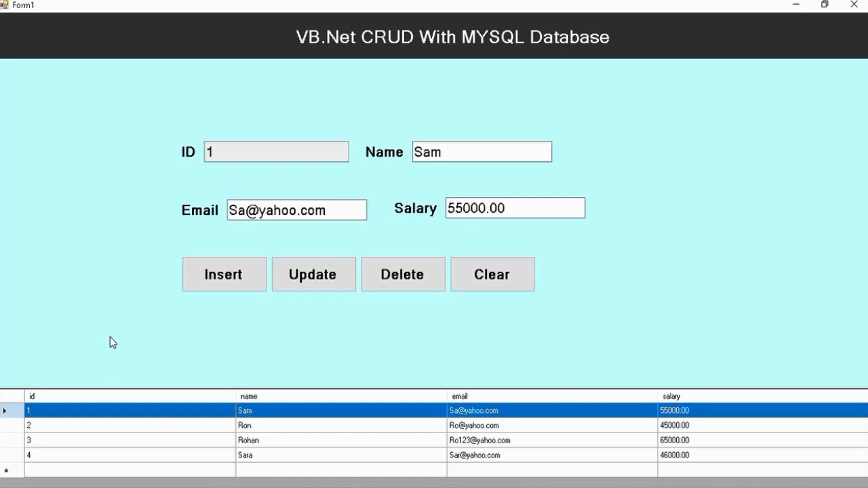Select the row header of the Rohan row
Viewport: 868px width, 488px height.
coord(12,441)
